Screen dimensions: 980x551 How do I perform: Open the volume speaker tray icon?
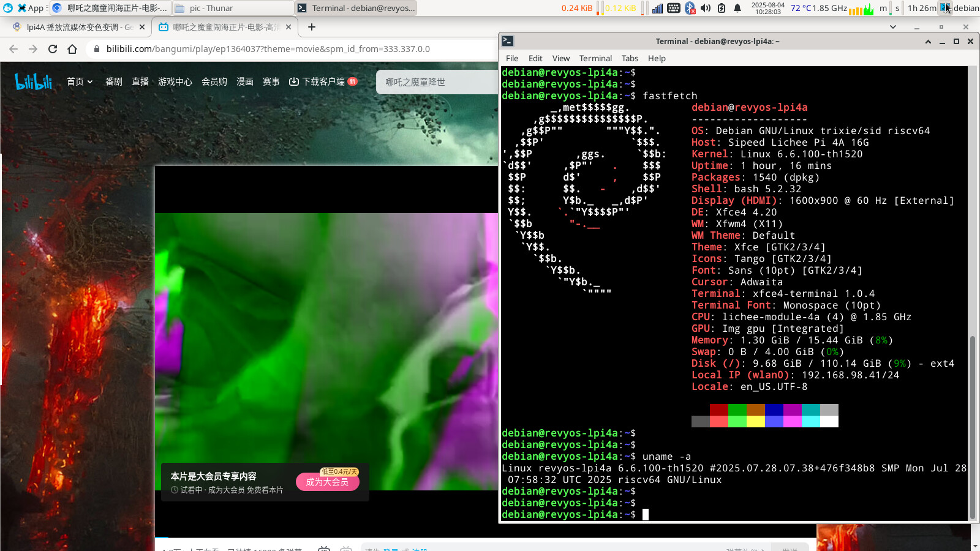pos(706,8)
